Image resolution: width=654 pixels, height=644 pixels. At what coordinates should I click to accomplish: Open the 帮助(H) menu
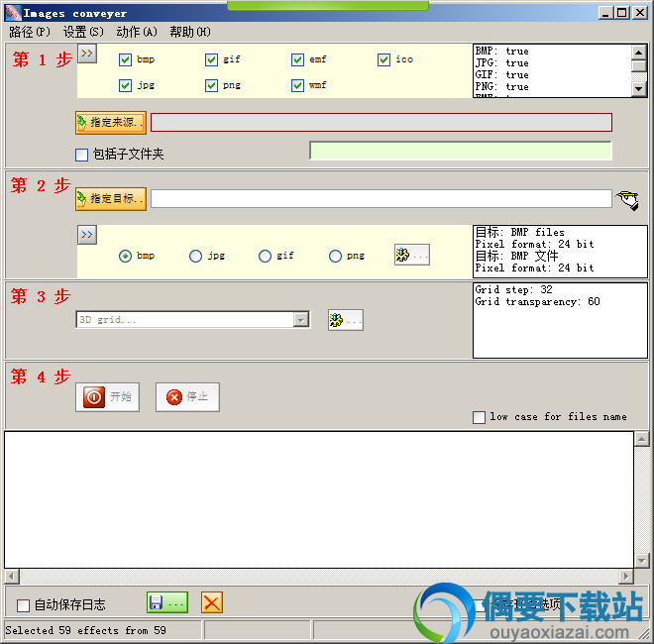click(x=190, y=32)
